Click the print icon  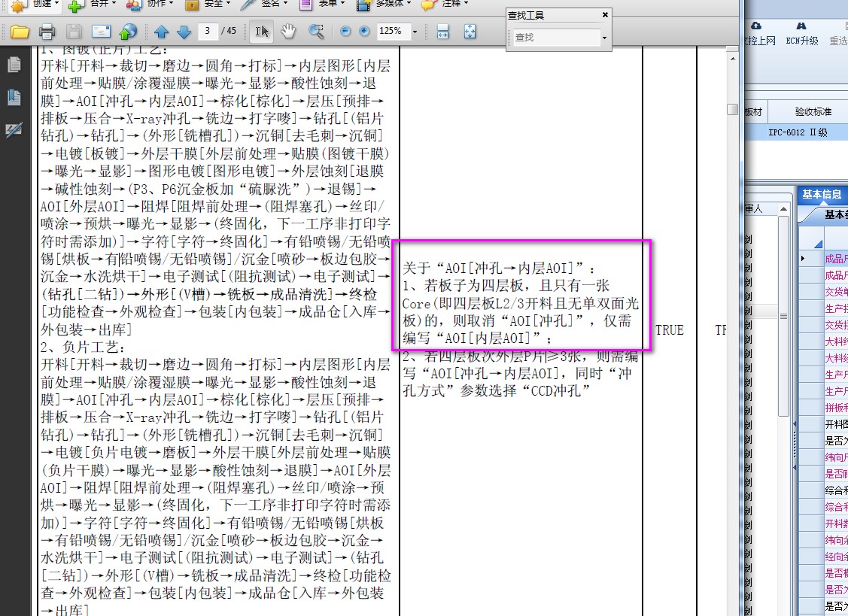pyautogui.click(x=47, y=32)
